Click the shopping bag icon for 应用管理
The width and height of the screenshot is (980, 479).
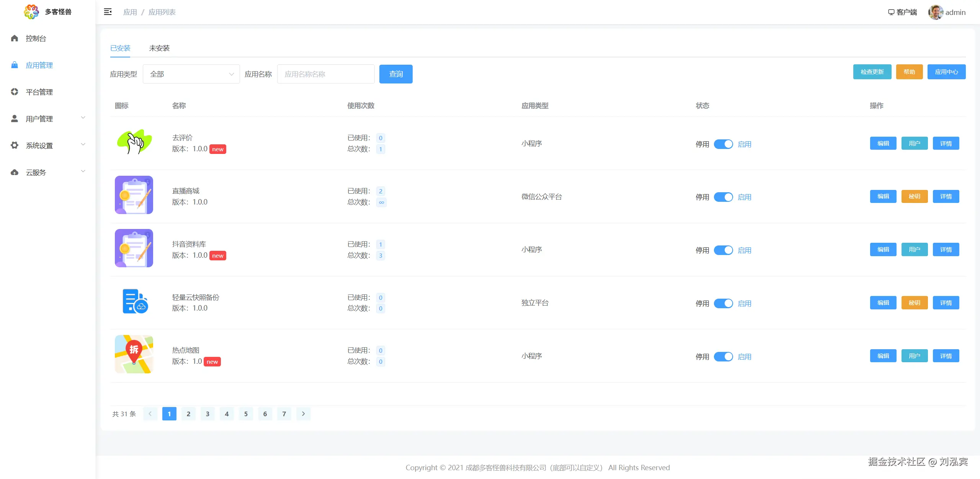click(x=15, y=65)
